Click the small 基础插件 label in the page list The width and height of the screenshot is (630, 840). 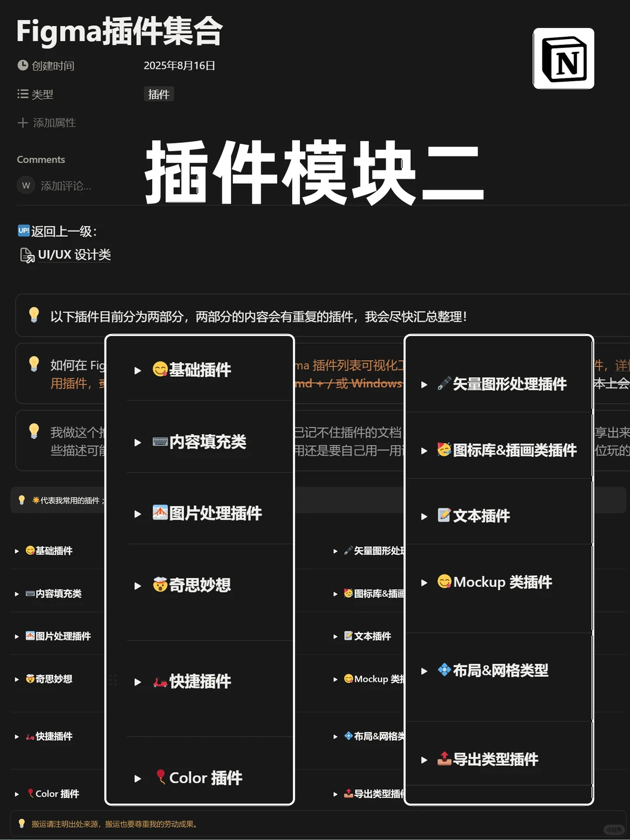point(54,551)
